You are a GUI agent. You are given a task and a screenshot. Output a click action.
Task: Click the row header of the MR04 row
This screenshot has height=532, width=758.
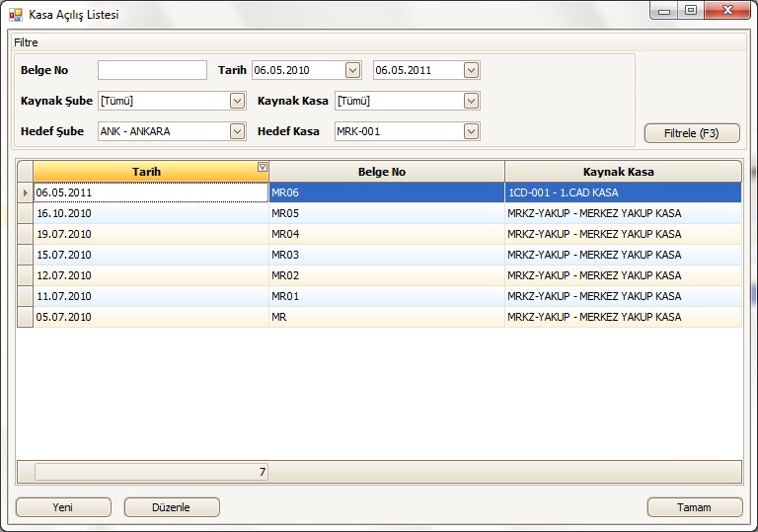(25, 234)
